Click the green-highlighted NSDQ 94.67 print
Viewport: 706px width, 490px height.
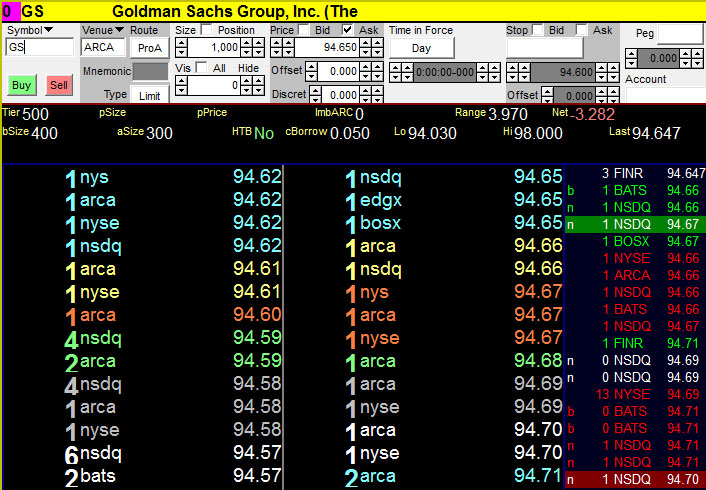coord(635,224)
